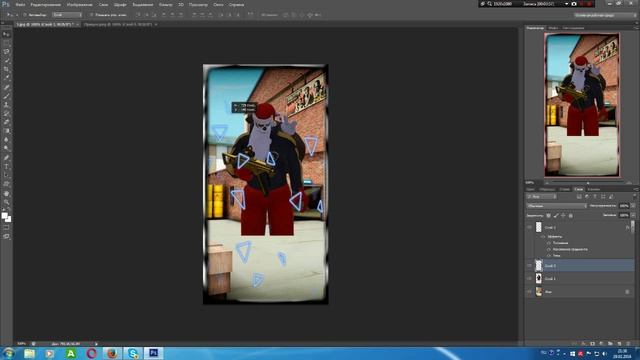Open status bar info arrow menu

point(96,344)
